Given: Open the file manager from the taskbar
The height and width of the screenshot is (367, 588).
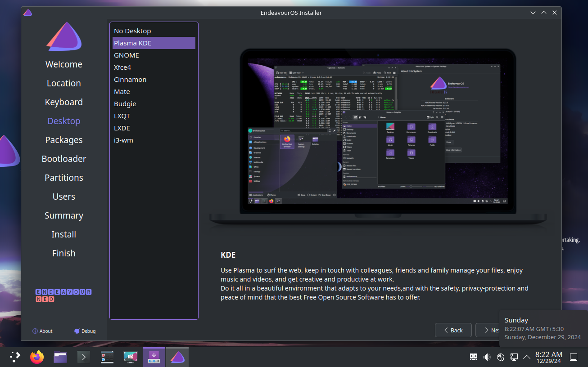Looking at the screenshot, I should click(60, 357).
